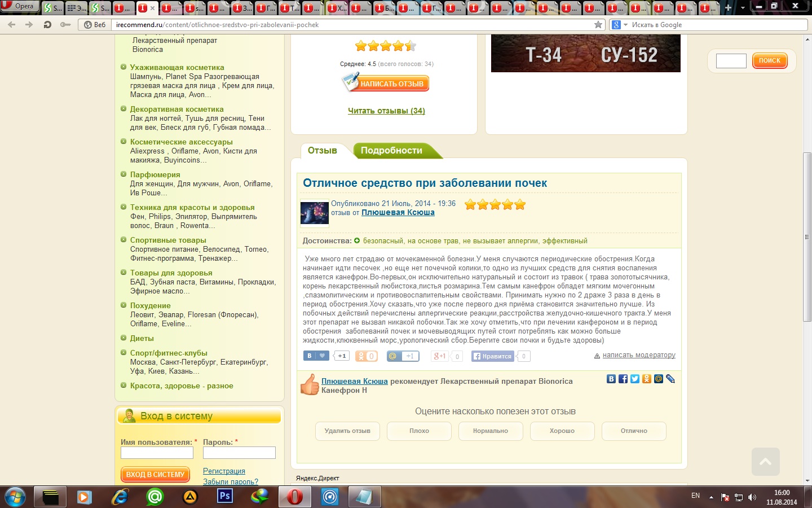Screen dimensions: 812x508
Task: Open 'Читать отзывы (34)' link
Action: pos(386,111)
